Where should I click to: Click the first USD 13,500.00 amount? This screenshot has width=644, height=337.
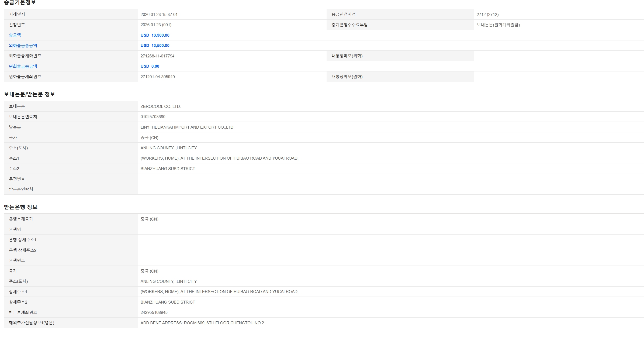(x=155, y=35)
